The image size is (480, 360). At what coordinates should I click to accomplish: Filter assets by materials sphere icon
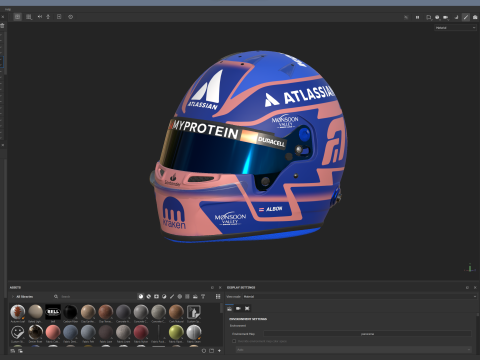click(x=141, y=296)
